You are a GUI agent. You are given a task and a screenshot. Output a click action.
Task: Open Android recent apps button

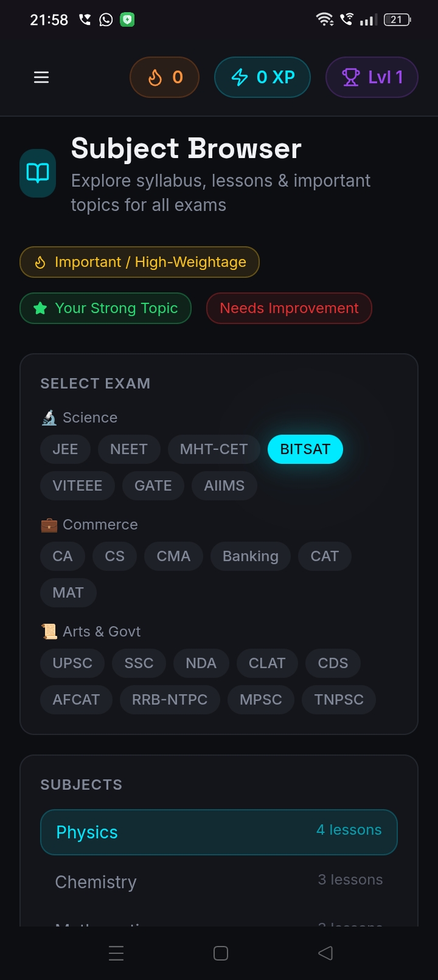pyautogui.click(x=116, y=953)
